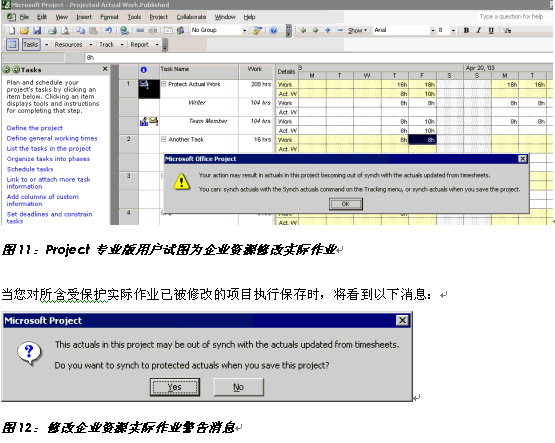The width and height of the screenshot is (555, 443).
Task: Open the Collaborate menu
Action: coord(191,17)
